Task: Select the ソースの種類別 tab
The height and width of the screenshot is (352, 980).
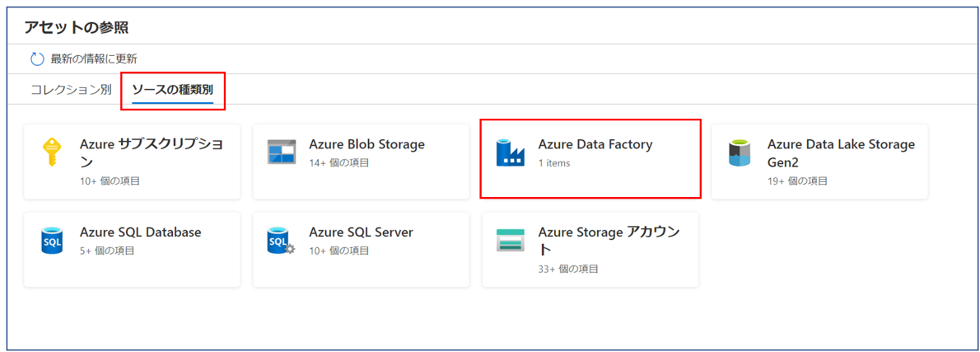Action: pos(173,90)
